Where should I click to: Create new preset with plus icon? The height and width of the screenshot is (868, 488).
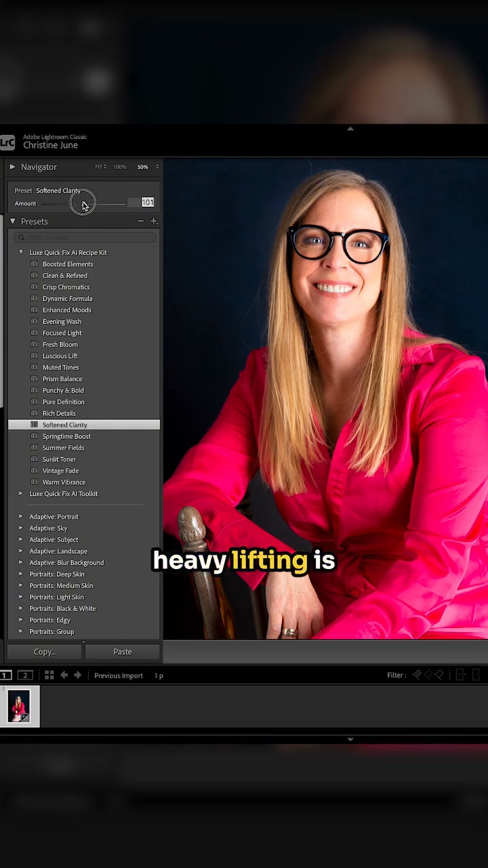point(153,221)
